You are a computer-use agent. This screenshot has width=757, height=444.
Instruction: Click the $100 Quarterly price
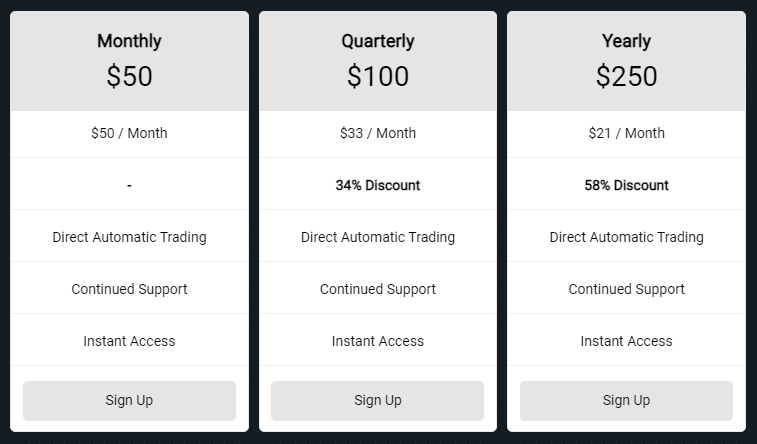coord(378,76)
